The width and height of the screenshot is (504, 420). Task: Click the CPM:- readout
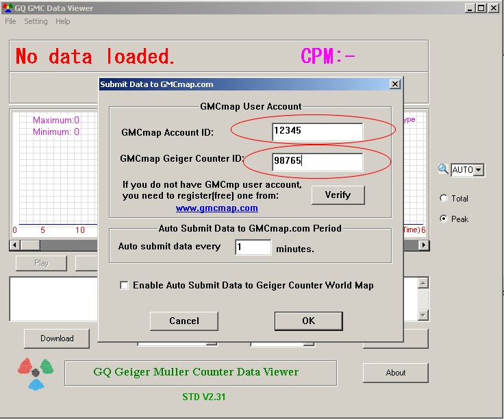click(x=328, y=56)
